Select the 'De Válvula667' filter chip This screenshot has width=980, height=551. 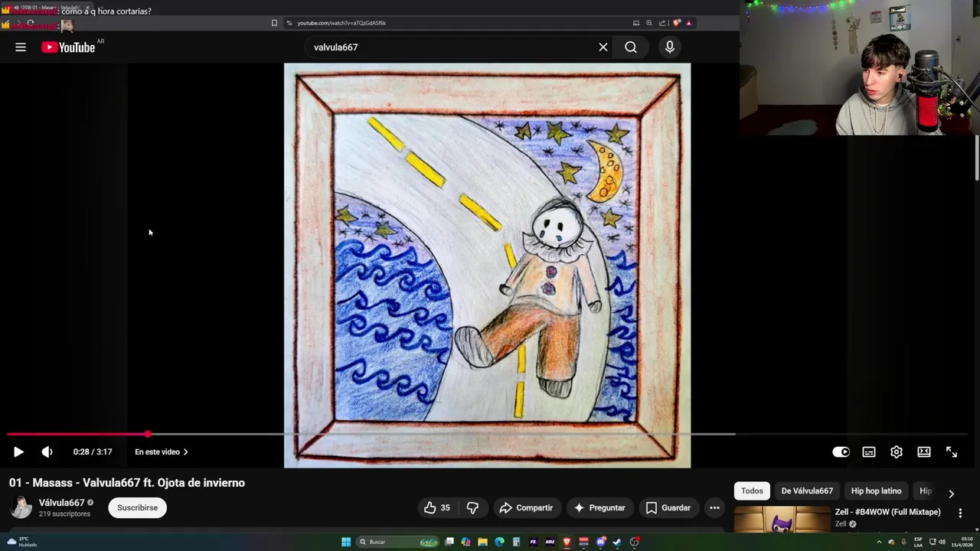[807, 491]
